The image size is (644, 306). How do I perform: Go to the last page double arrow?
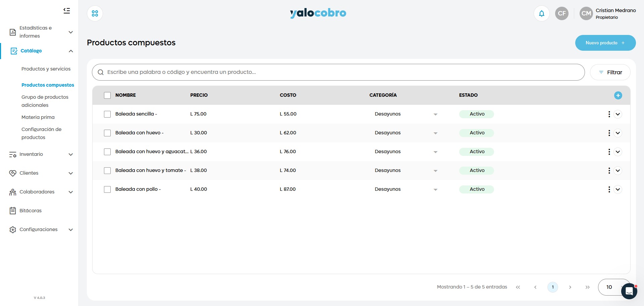(587, 287)
